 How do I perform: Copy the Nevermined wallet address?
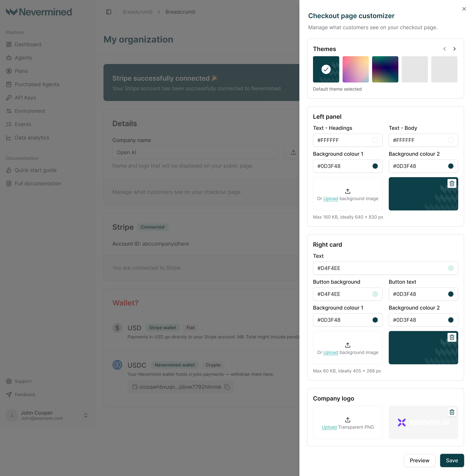pyautogui.click(x=227, y=387)
